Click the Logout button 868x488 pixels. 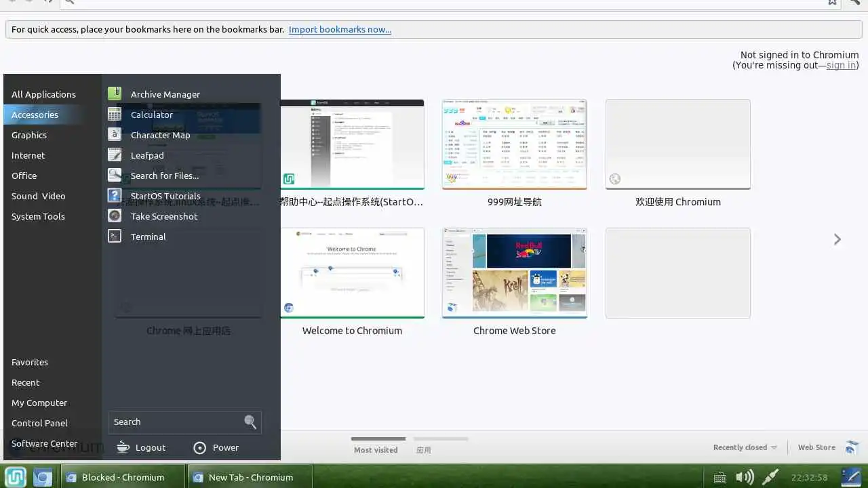141,447
